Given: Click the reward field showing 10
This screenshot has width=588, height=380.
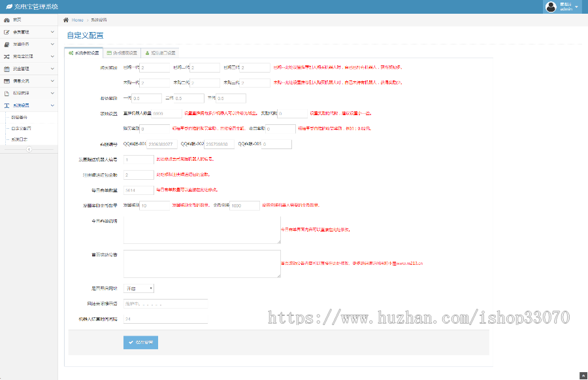Looking at the screenshot, I should (x=155, y=206).
